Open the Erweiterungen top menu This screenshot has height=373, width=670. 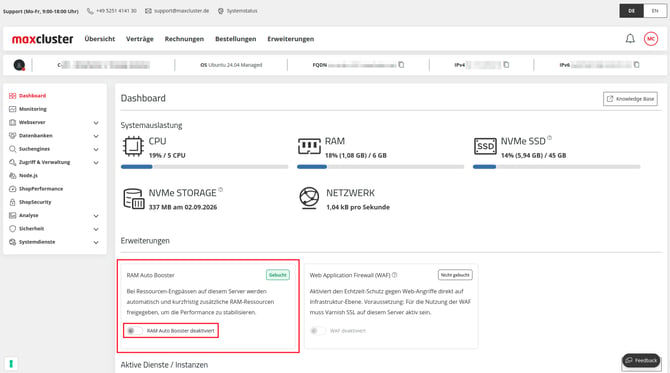[x=291, y=39]
